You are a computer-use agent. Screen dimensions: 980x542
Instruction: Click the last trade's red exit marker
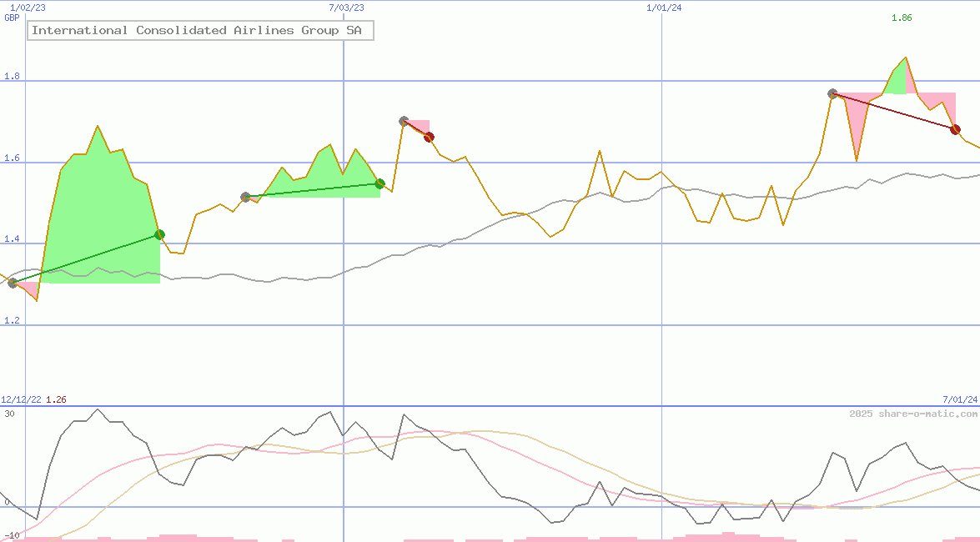[955, 129]
